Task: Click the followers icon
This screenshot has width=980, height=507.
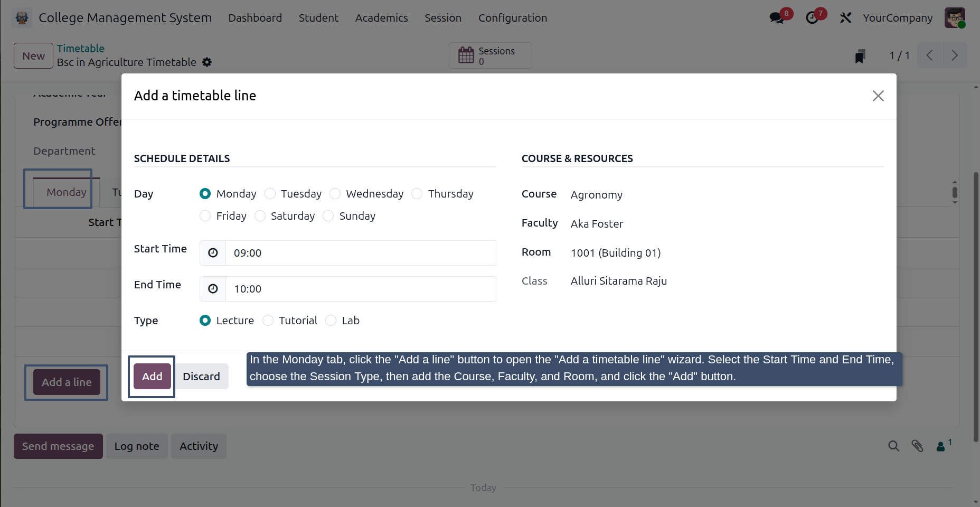Action: (x=941, y=446)
